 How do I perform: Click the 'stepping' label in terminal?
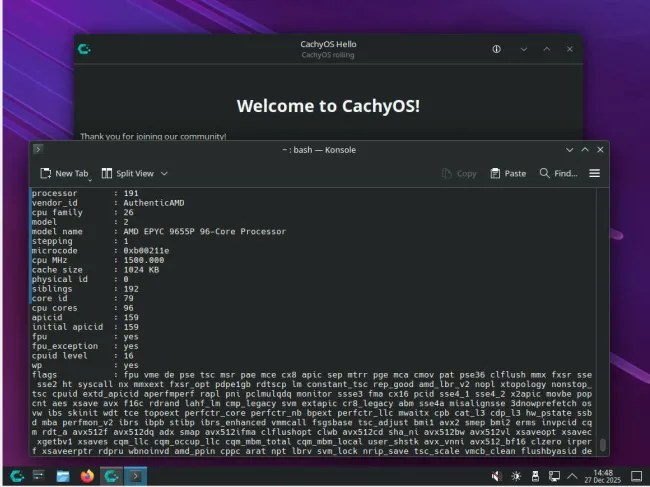pyautogui.click(x=52, y=241)
